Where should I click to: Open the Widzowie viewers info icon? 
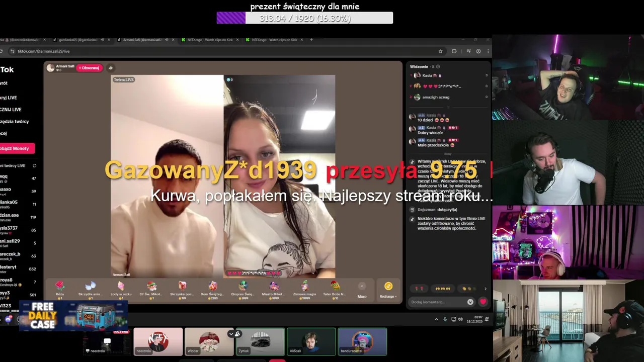(x=438, y=66)
